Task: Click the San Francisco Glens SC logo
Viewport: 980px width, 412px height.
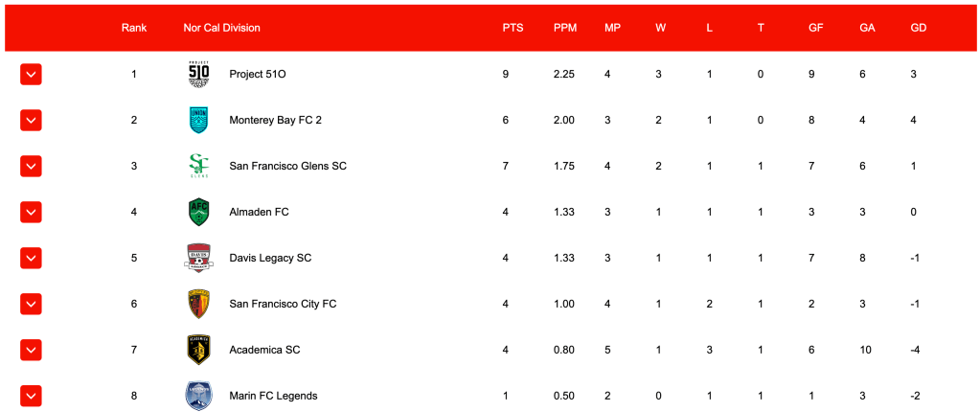Action: point(198,166)
